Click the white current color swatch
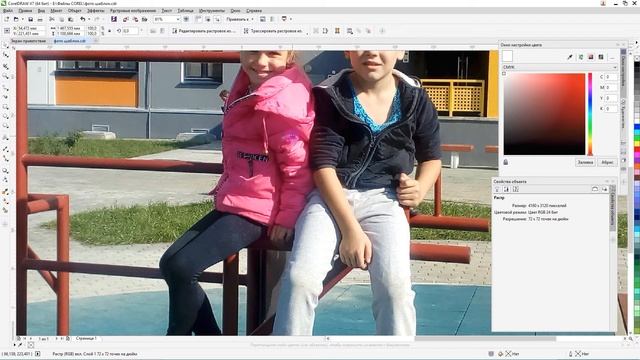The width and height of the screenshot is (640, 360). (x=507, y=56)
